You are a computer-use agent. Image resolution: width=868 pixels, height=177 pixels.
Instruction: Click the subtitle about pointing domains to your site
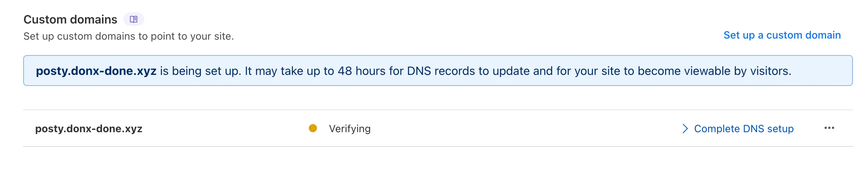[128, 36]
